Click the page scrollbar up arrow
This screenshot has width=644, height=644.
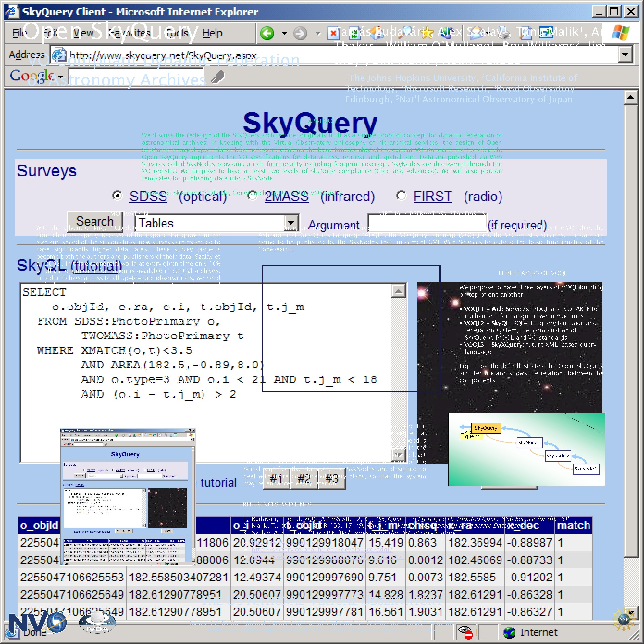coord(630,97)
